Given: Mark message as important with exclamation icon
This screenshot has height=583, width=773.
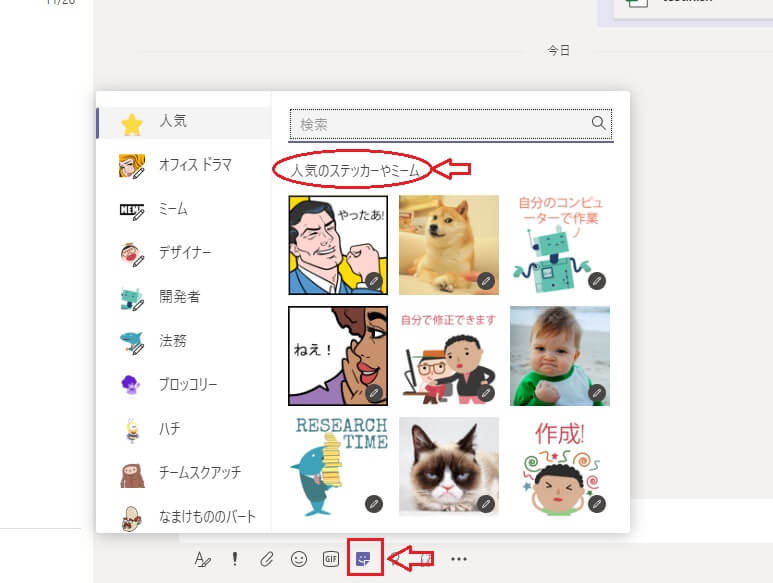Looking at the screenshot, I should tap(235, 559).
